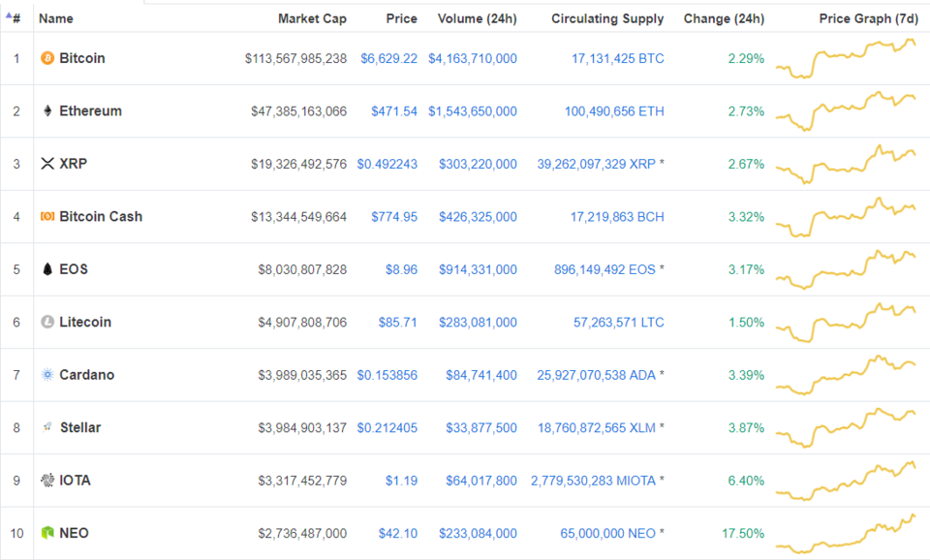The height and width of the screenshot is (560, 930).
Task: Click Bitcoin price $6,629.22
Action: [x=389, y=59]
